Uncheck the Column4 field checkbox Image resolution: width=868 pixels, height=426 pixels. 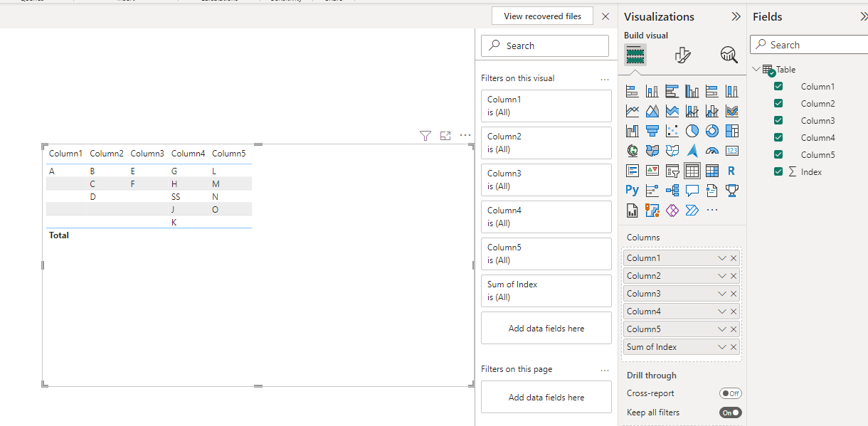(x=778, y=137)
